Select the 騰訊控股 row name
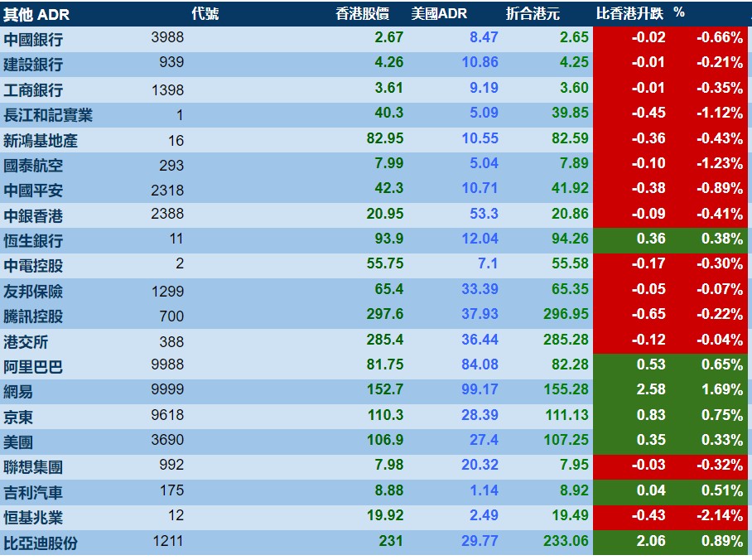752x560 pixels. (x=33, y=316)
